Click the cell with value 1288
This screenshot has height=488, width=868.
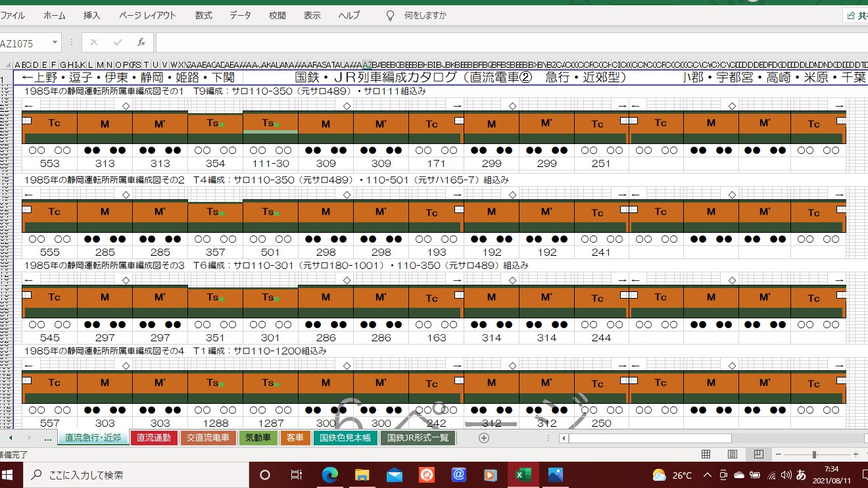[x=215, y=424]
